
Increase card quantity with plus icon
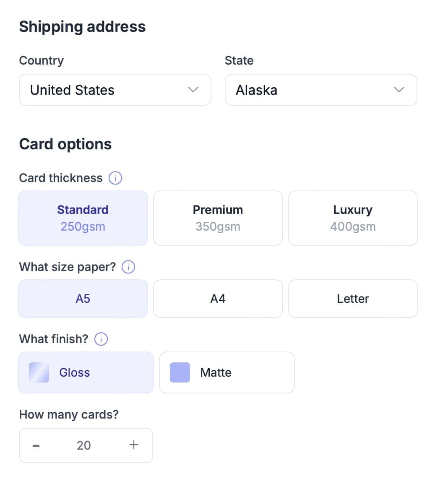[134, 445]
